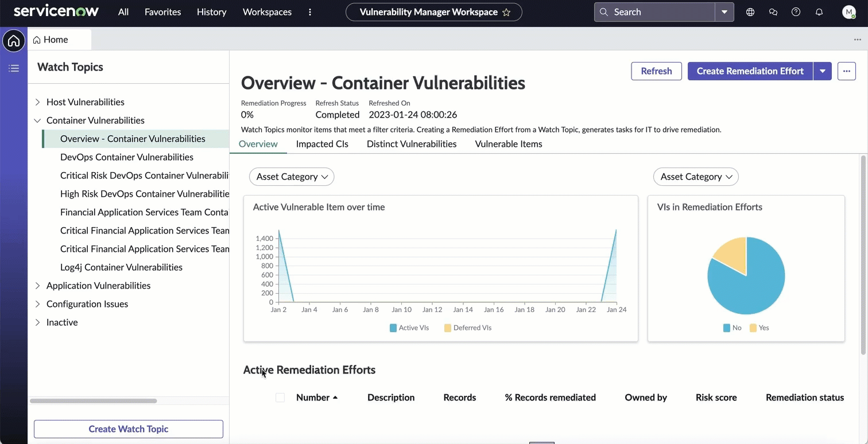Sort by the Owned by column header
Screen dimensions: 868x444
(x=646, y=398)
